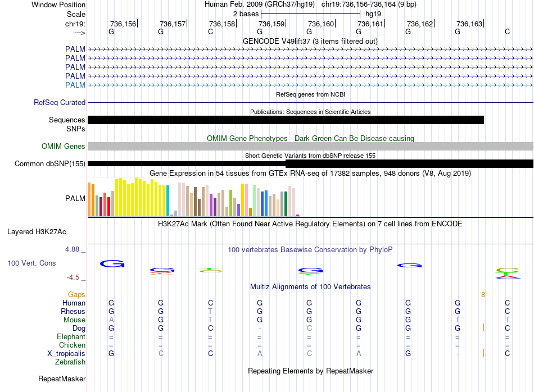Screen dimensions: 534x392
Task: Select the Elephant alignment row label
Action: (71, 337)
